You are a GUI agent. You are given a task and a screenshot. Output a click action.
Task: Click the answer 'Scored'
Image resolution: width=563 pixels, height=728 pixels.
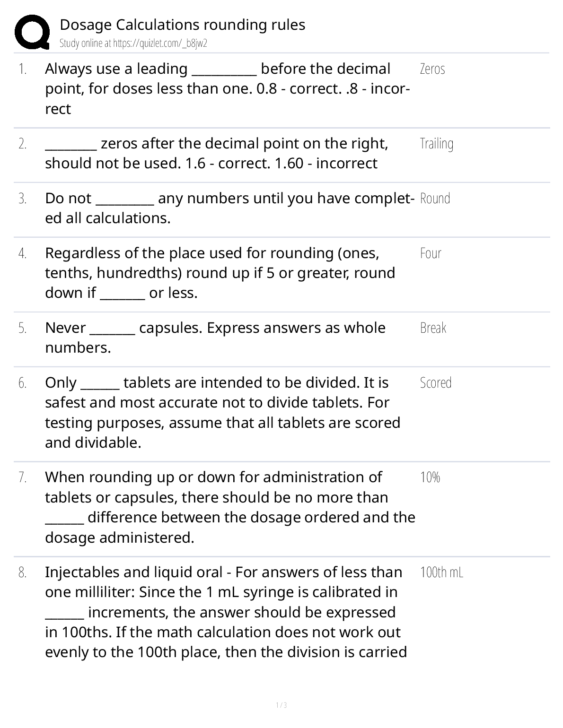pyautogui.click(x=436, y=383)
